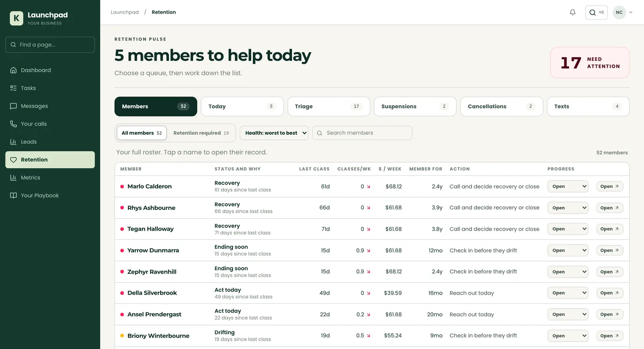Open Tegan Halloway's record with Open button
Image resolution: width=644 pixels, height=349 pixels.
pos(610,229)
